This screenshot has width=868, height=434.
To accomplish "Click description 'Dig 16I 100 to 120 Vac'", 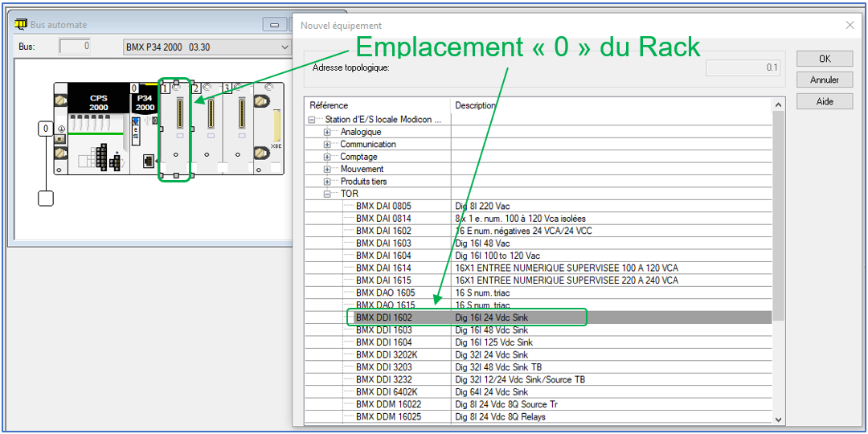I will point(497,256).
